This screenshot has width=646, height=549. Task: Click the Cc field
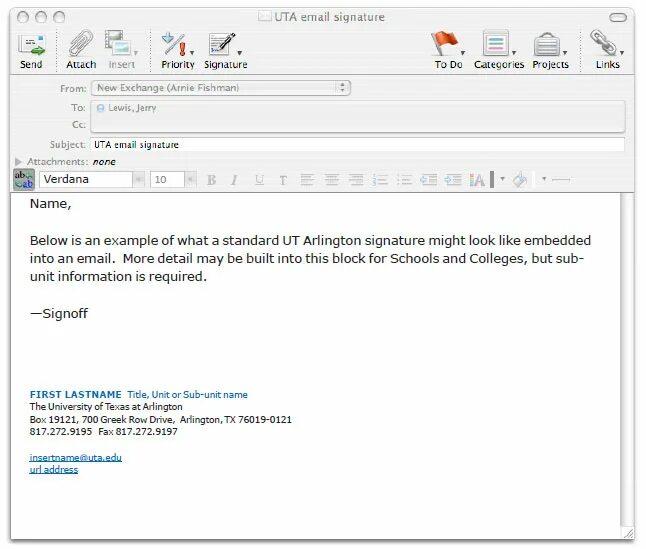tap(358, 125)
